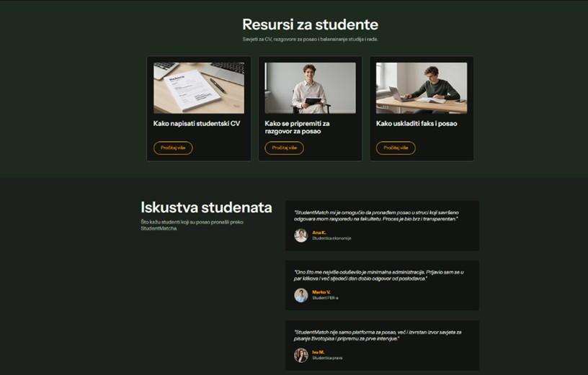
Task: Click Ana K.'s avatar icon
Action: pyautogui.click(x=300, y=235)
